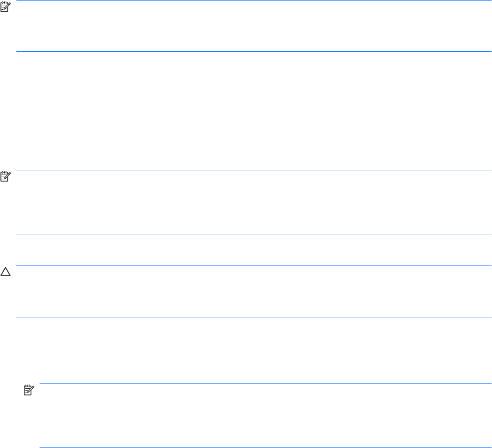Click the blue rule below the caution block
Viewport: 492px width, 448px height.
pyautogui.click(x=254, y=317)
